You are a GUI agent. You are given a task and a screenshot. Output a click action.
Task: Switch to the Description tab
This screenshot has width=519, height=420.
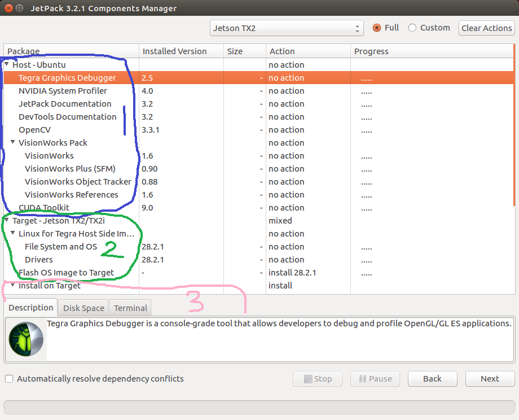click(x=31, y=308)
